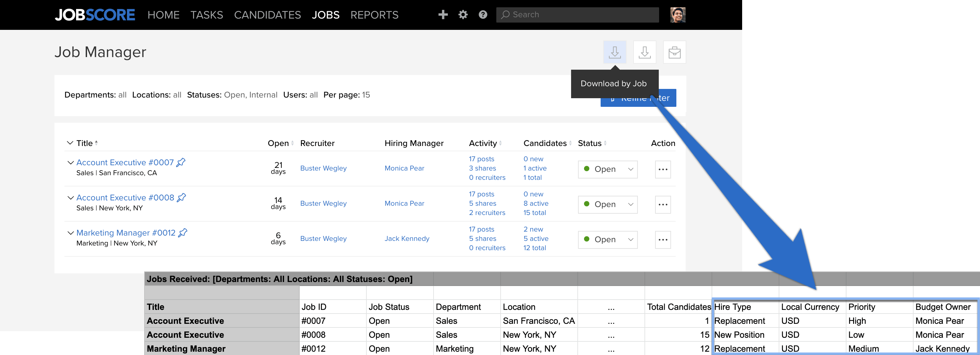Open the Marketing Manager #0012 job link
Viewport: 980px width, 355px height.
pos(126,233)
